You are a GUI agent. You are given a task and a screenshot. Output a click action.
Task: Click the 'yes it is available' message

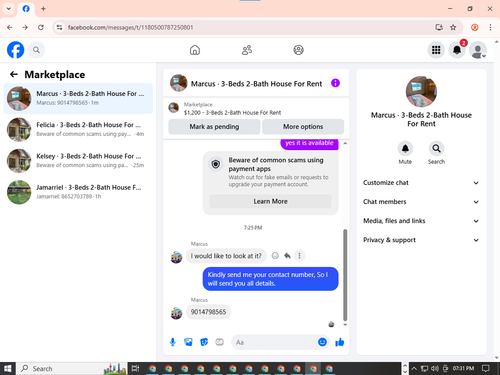[309, 143]
